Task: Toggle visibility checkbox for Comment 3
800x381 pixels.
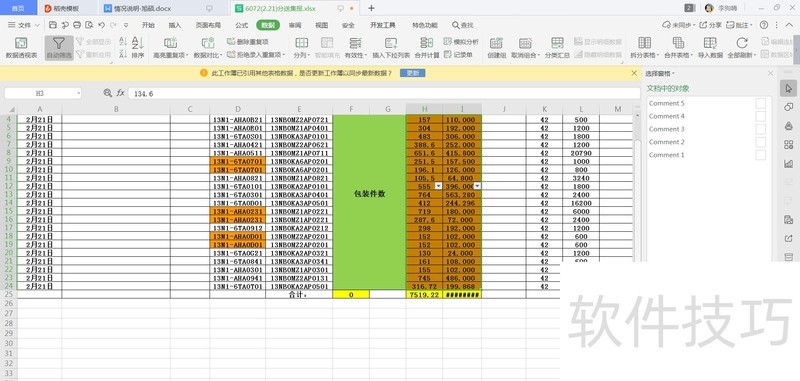Action: 761,129
